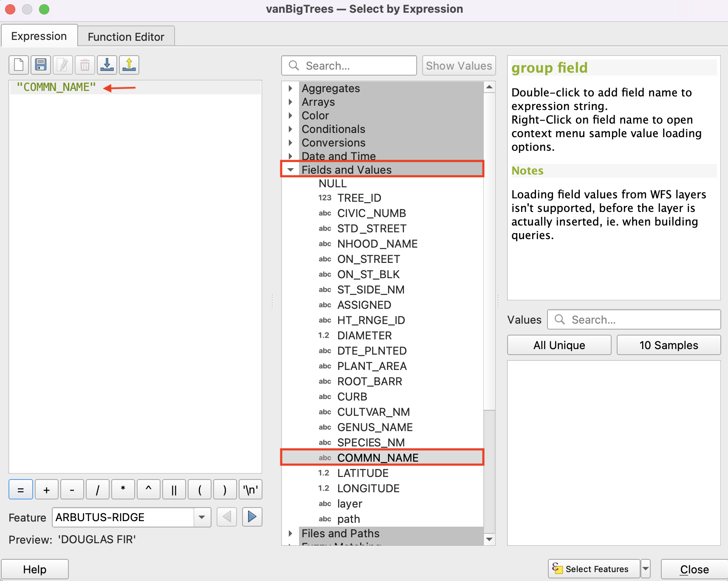Expand the Aggregates function group
The image size is (728, 581).
(x=291, y=88)
